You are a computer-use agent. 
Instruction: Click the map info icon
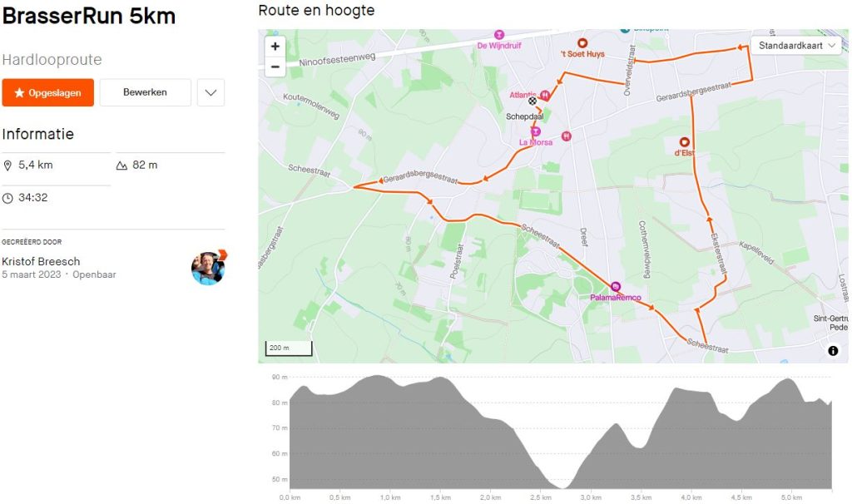point(833,351)
